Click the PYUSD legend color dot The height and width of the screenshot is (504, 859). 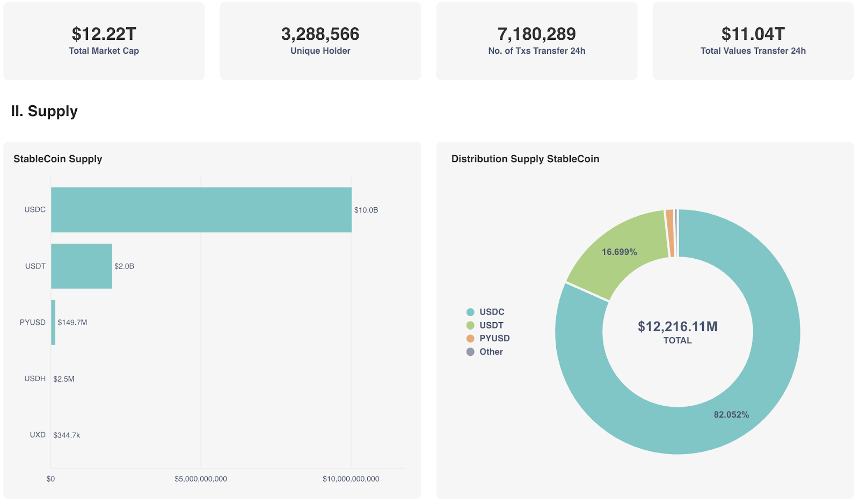point(470,338)
